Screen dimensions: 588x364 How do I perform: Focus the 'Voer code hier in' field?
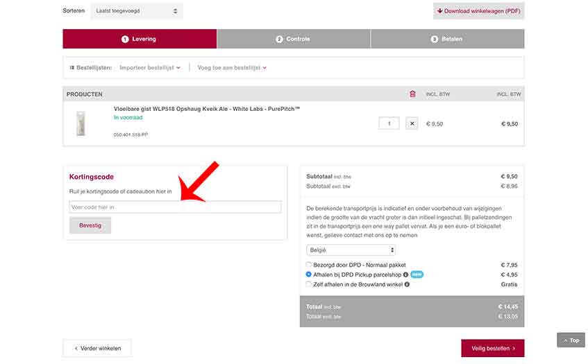point(175,207)
